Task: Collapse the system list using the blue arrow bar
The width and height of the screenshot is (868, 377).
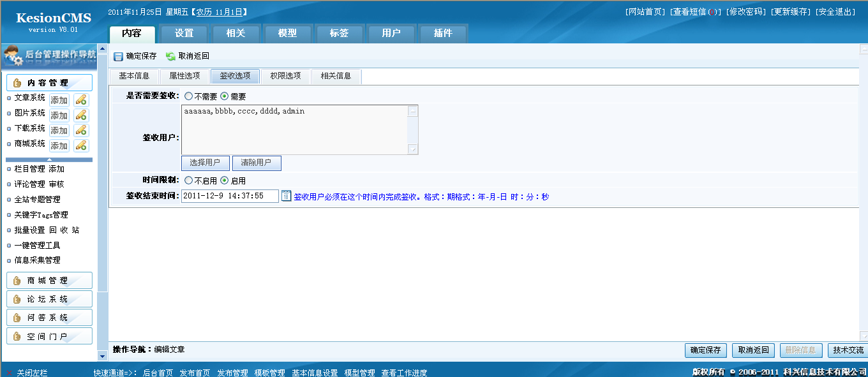Action: point(49,159)
